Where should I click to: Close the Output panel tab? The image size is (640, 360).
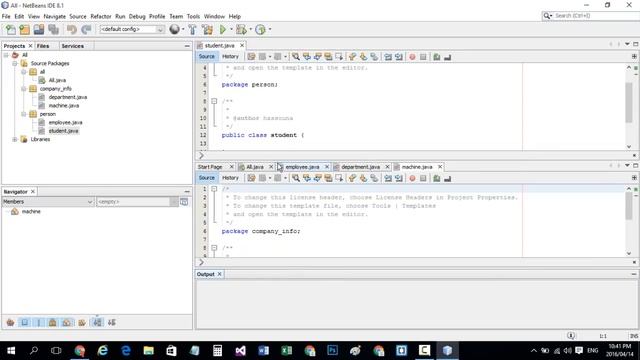220,274
